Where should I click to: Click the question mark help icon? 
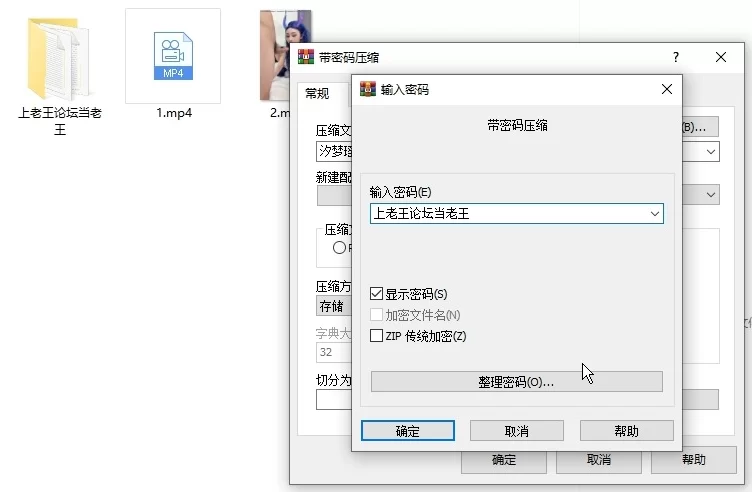click(x=676, y=58)
